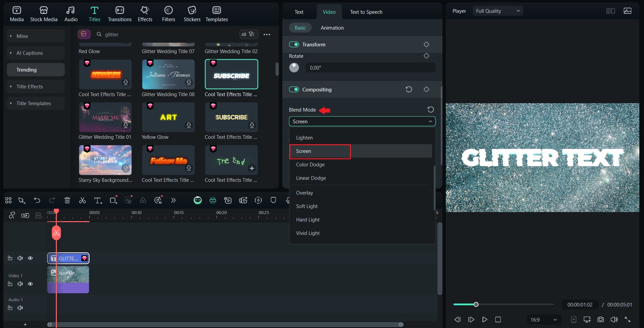Select the add text tool in toolbar
Screen dimensions: 644x328
tap(98, 200)
